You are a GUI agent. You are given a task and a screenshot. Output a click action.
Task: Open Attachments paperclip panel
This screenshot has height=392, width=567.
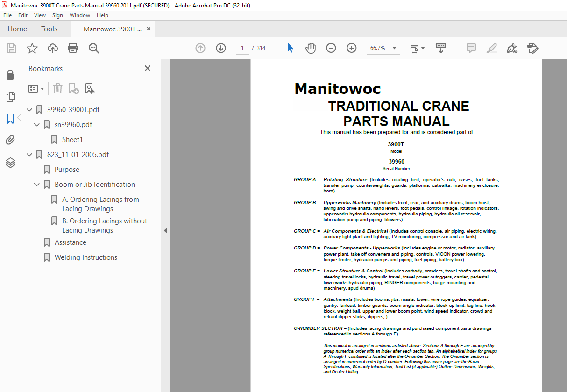[10, 140]
